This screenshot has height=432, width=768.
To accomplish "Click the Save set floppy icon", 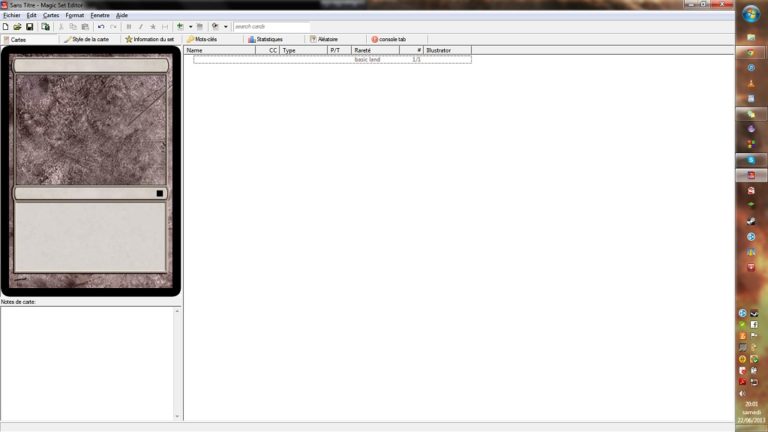I will [x=29, y=27].
